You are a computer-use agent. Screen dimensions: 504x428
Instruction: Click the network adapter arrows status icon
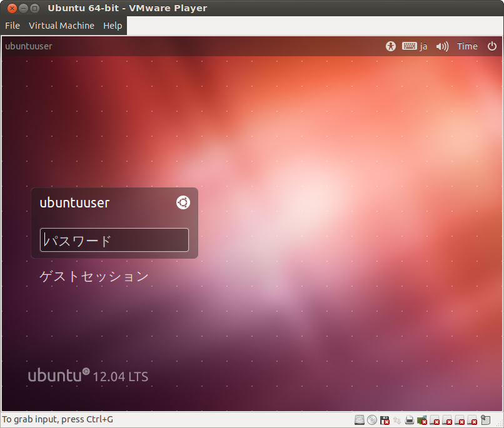coord(397,420)
